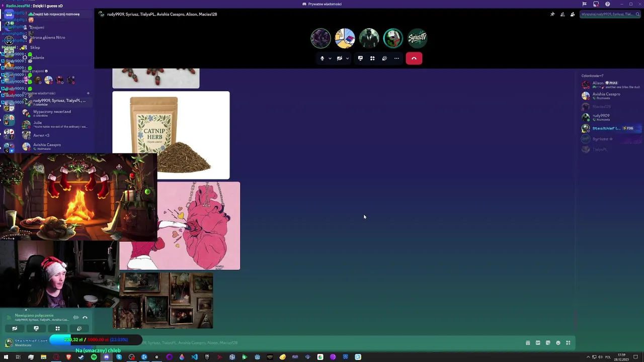This screenshot has height=362, width=644.
Task: Open the emoji picker
Action: tap(558, 343)
